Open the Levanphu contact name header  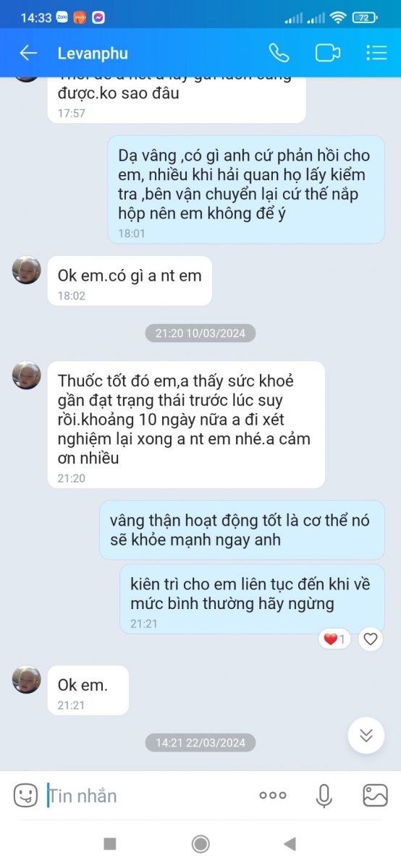click(x=93, y=53)
